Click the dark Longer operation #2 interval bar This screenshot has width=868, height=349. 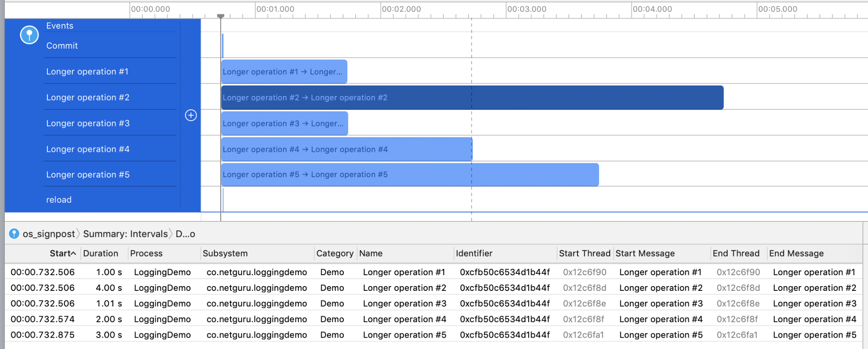point(521,98)
